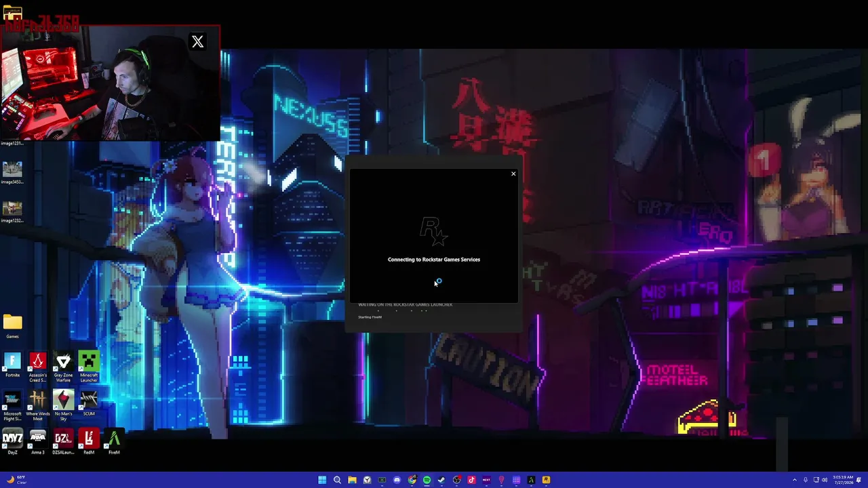Image resolution: width=868 pixels, height=488 pixels.
Task: Open notifications bell in taskbar
Action: (859, 480)
